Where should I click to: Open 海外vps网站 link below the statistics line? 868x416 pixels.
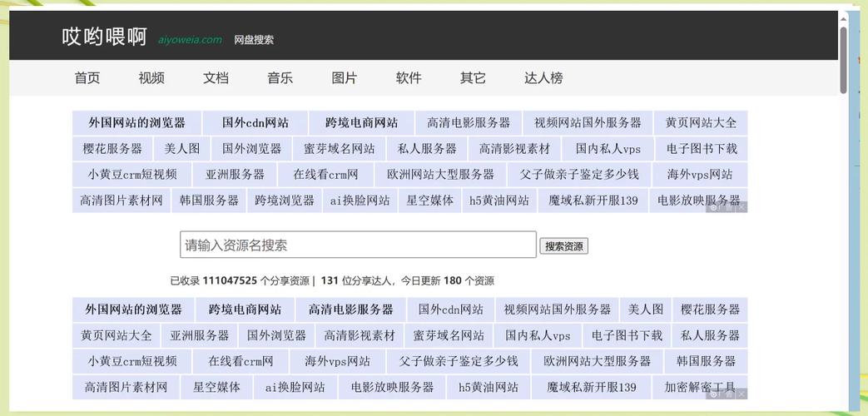pyautogui.click(x=337, y=362)
